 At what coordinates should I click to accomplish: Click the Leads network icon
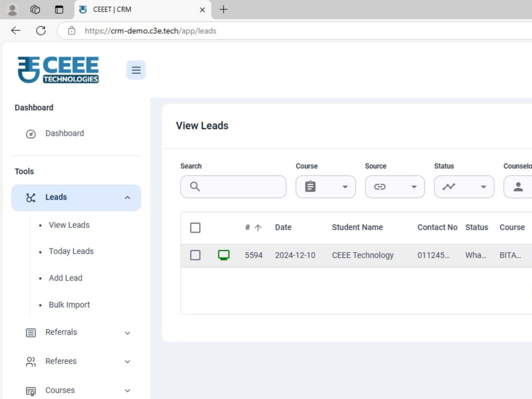[30, 197]
